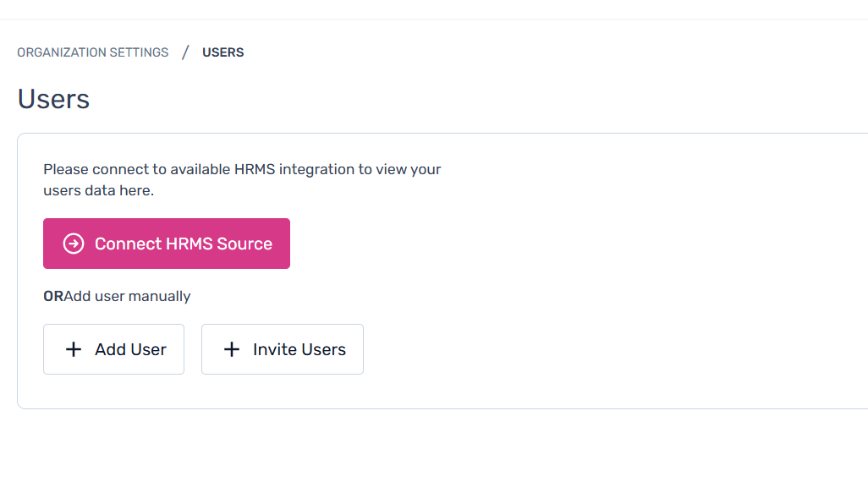The width and height of the screenshot is (868, 482).
Task: Click the 'Add User' label text
Action: (130, 349)
